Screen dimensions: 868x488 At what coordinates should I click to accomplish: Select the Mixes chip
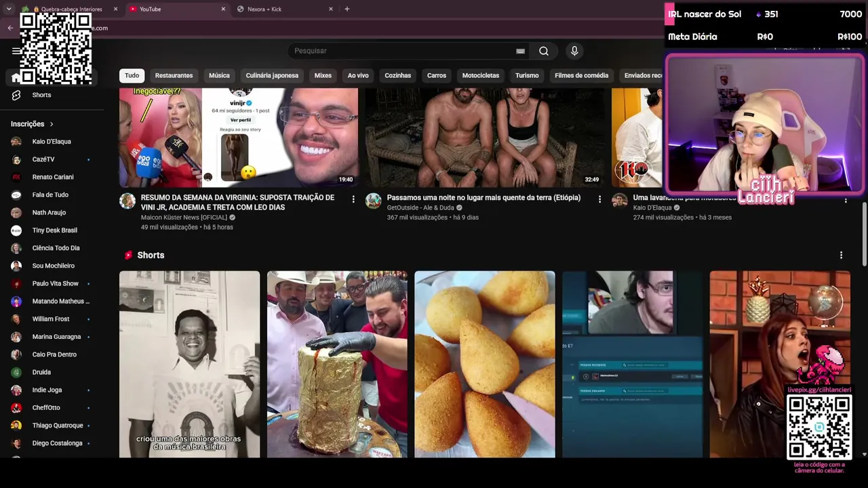tap(323, 75)
